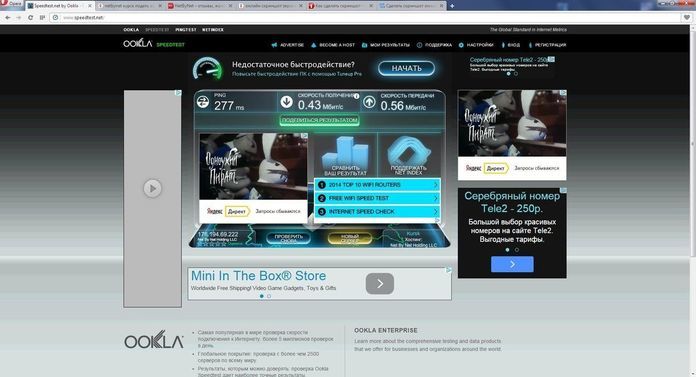Click the info icon beside СКОРОСТЬ ПОЛУЧЕНИЯ

click(356, 95)
